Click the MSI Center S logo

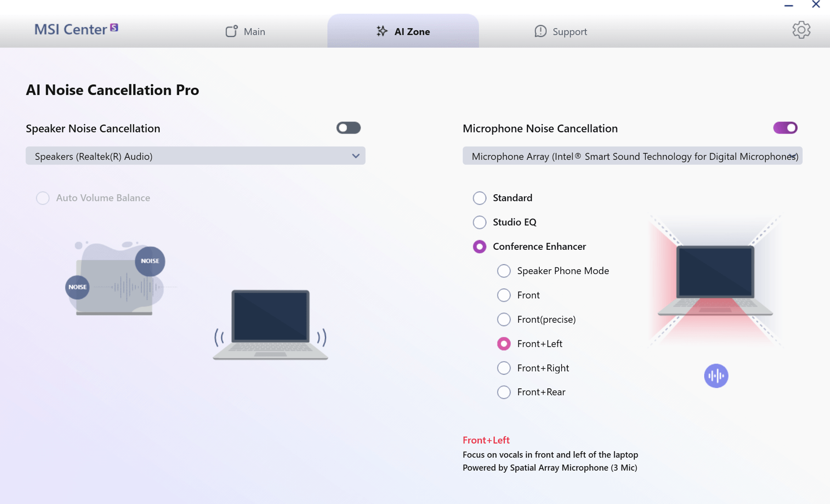click(x=75, y=29)
